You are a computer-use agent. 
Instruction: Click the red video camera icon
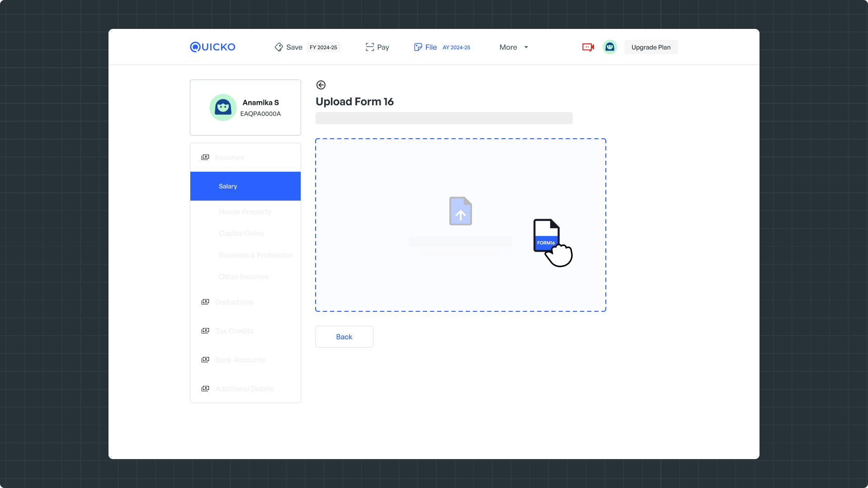coord(588,47)
